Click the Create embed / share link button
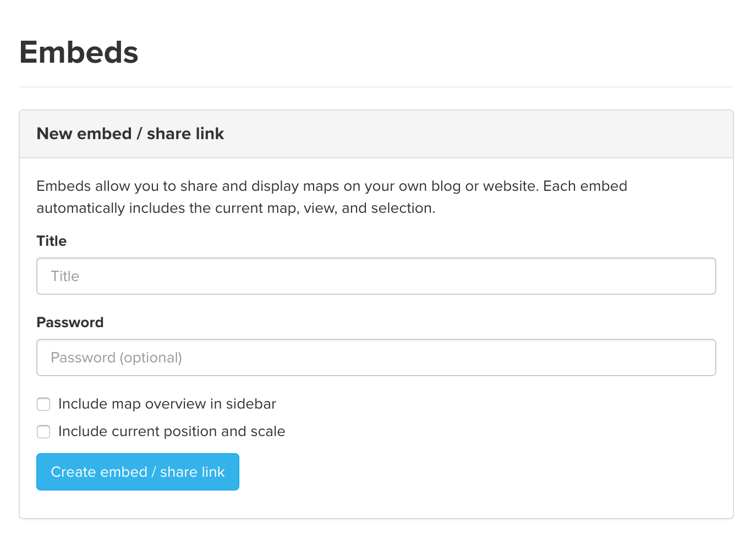Viewport: 756px width, 540px height. tap(138, 472)
